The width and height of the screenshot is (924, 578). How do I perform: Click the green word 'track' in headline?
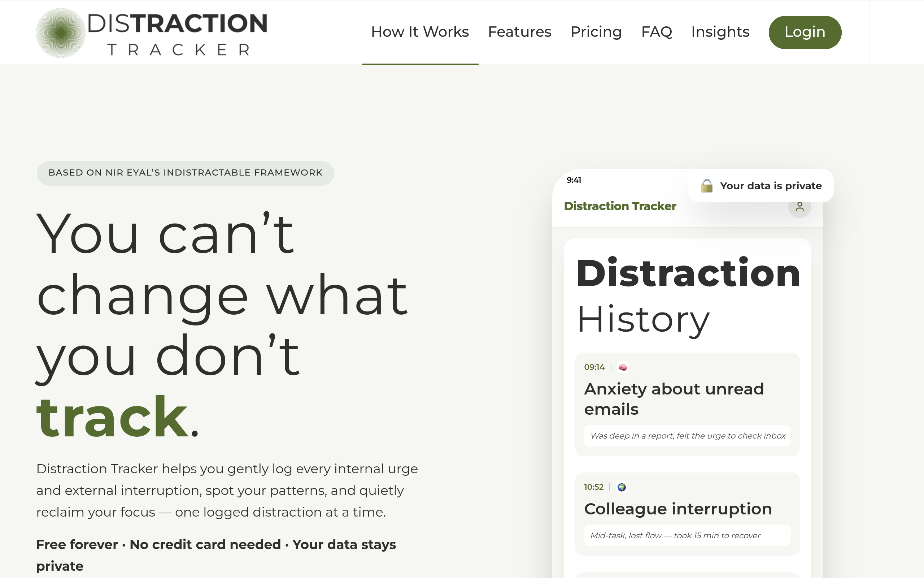click(x=112, y=417)
